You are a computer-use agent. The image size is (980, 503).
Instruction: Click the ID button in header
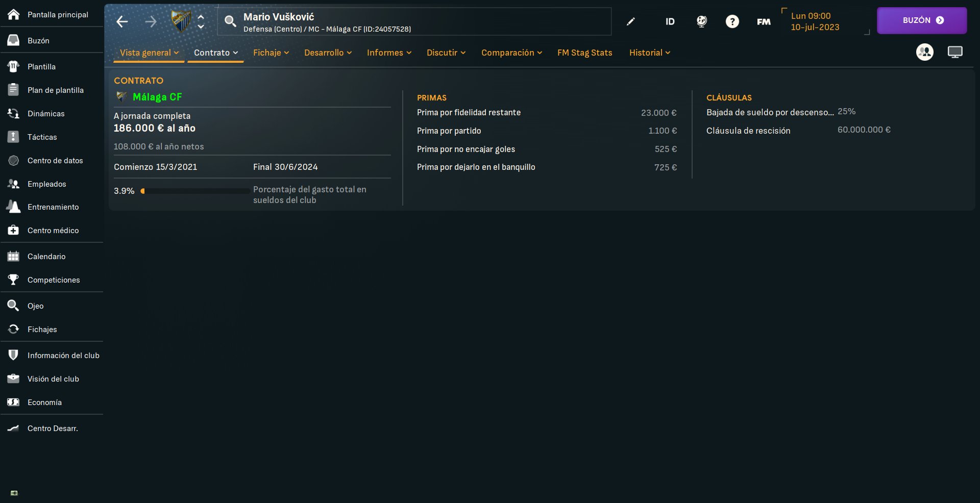(670, 21)
